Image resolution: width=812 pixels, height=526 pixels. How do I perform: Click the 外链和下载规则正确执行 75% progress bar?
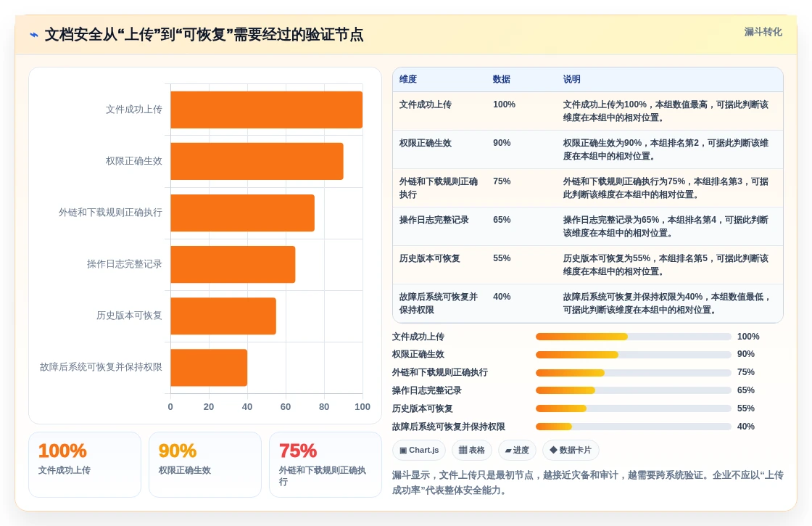(x=634, y=373)
